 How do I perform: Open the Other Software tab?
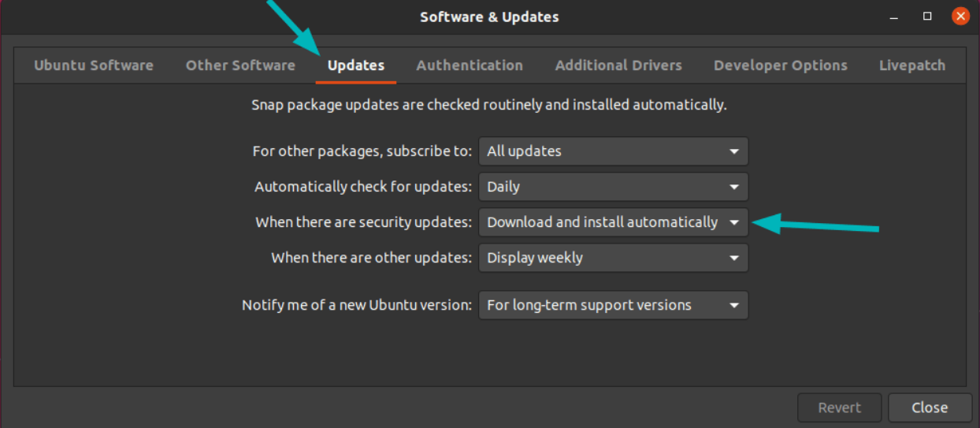[240, 65]
